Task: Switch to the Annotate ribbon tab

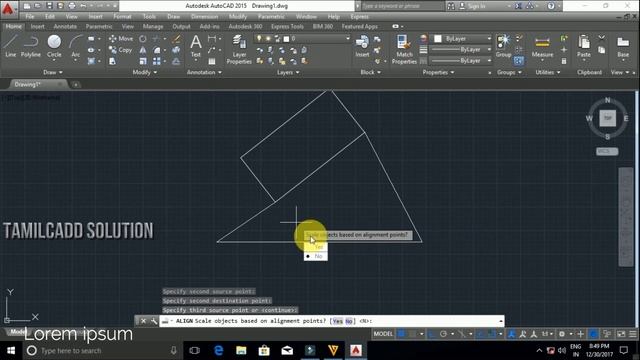Action: tap(65, 27)
